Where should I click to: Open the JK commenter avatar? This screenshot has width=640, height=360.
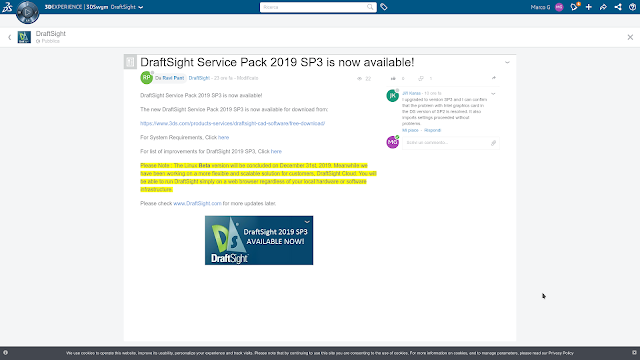pyautogui.click(x=393, y=96)
